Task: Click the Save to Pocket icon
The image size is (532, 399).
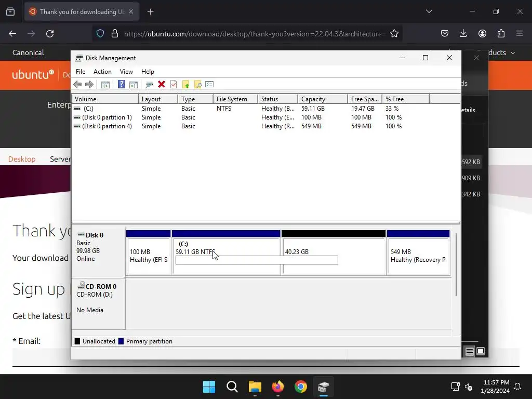Action: [445, 34]
